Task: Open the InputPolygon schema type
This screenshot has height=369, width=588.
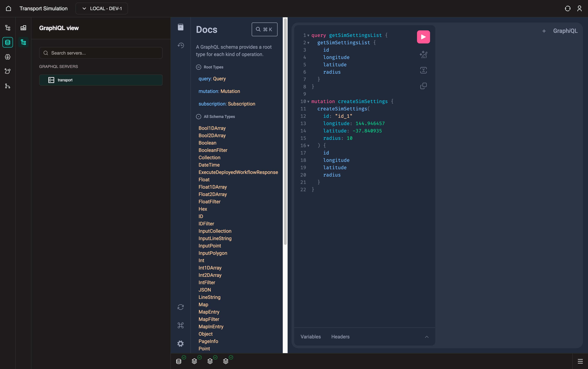Action: [213, 253]
